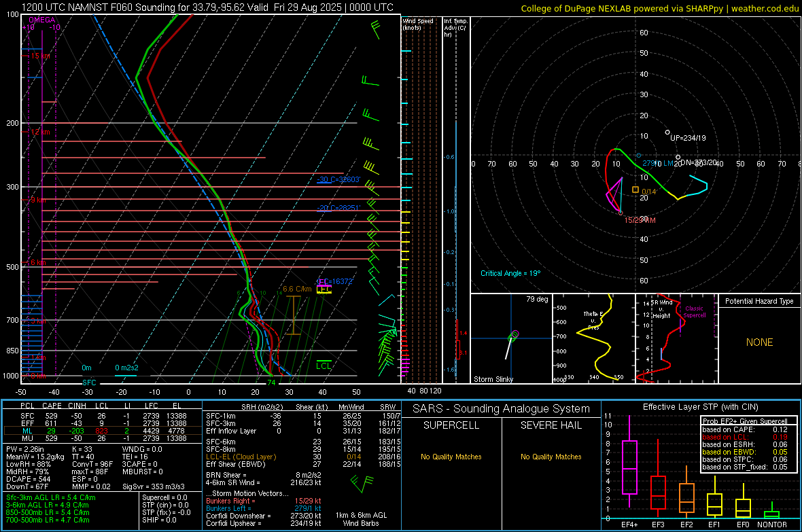
Task: Select the ML parcel row
Action: point(103,431)
